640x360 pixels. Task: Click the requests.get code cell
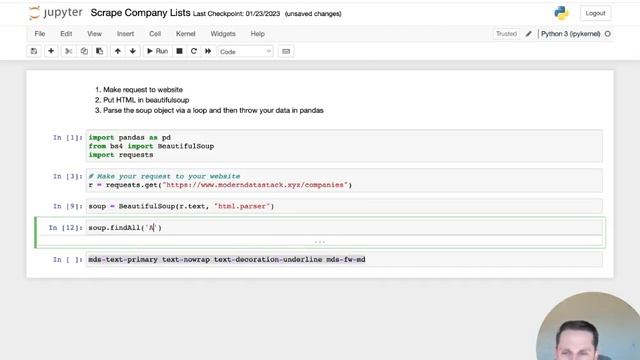click(x=344, y=180)
